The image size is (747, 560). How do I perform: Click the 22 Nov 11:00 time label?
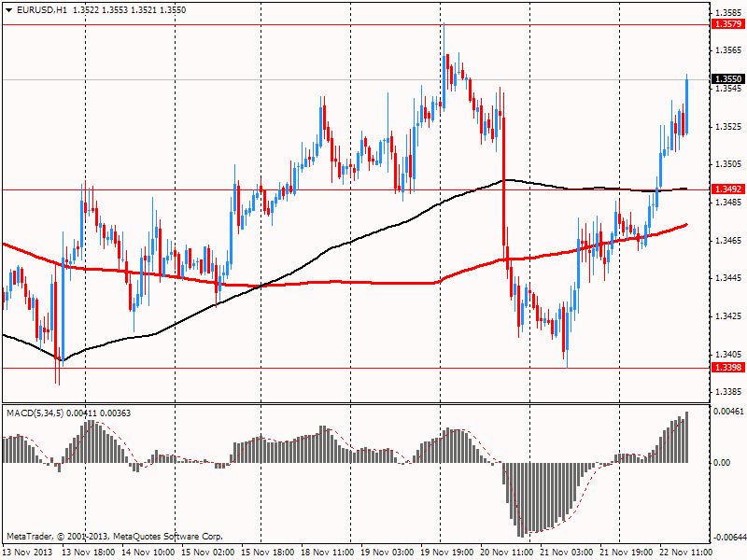point(686,553)
